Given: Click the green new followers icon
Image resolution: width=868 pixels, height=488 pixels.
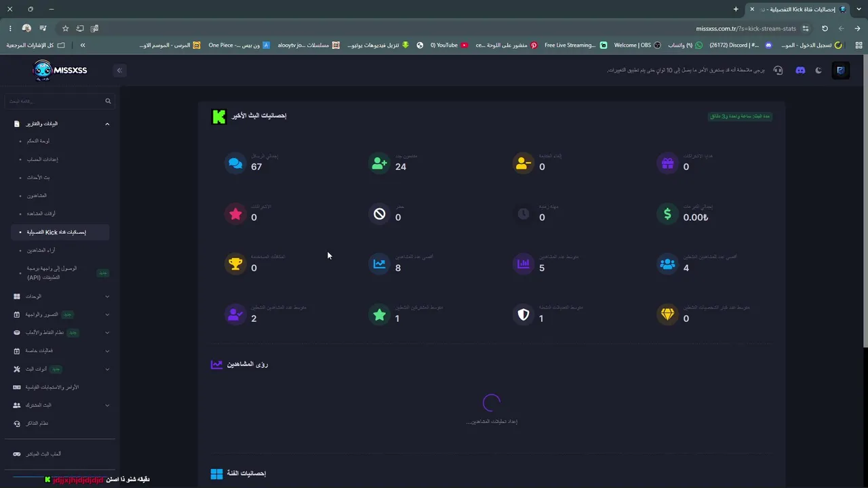Looking at the screenshot, I should pyautogui.click(x=379, y=163).
